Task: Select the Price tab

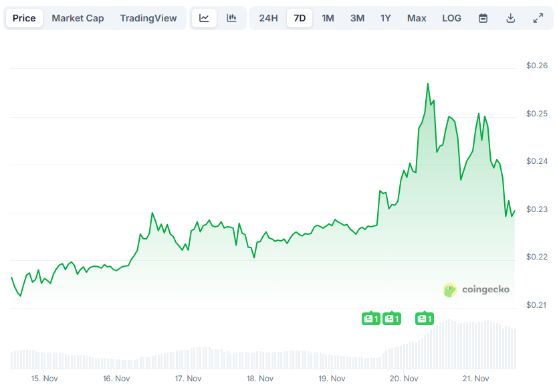Action: click(x=24, y=18)
